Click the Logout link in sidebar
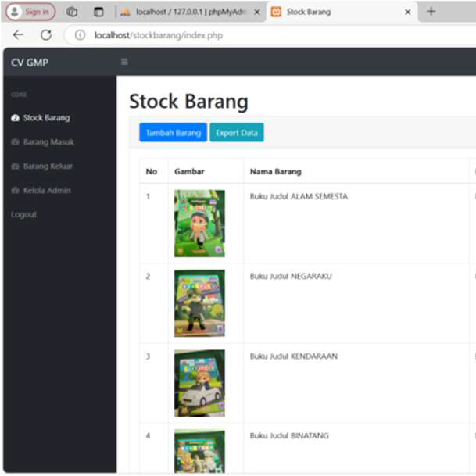This screenshot has width=476, height=476. click(x=23, y=214)
